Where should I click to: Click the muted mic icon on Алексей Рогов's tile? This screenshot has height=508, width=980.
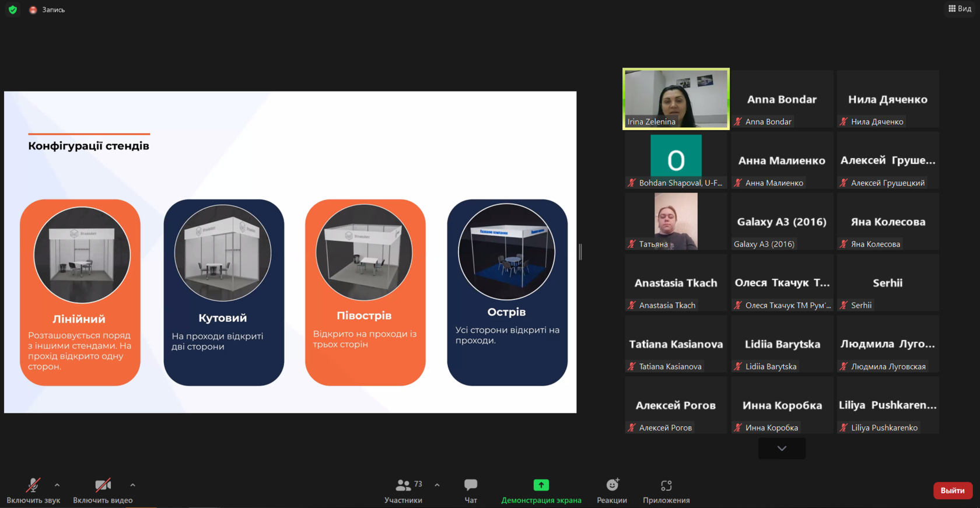tap(632, 428)
